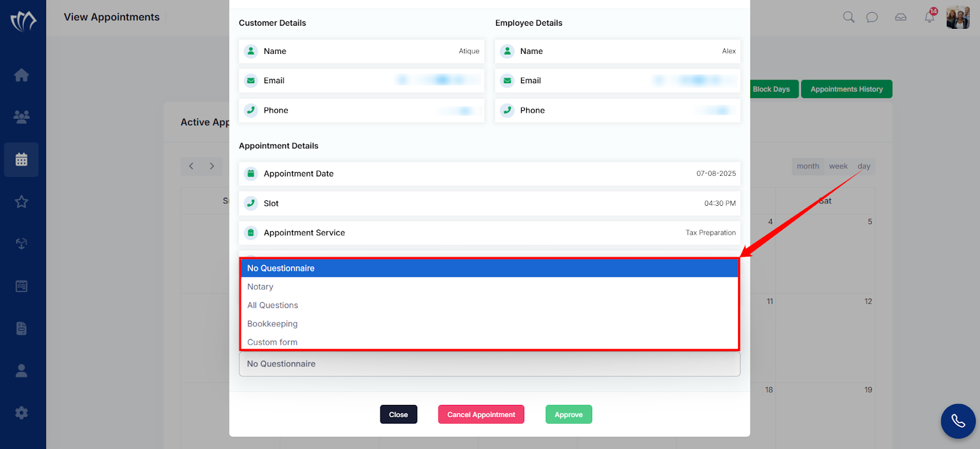Click the Slot row phone icon
The width and height of the screenshot is (980, 449).
pyautogui.click(x=251, y=203)
